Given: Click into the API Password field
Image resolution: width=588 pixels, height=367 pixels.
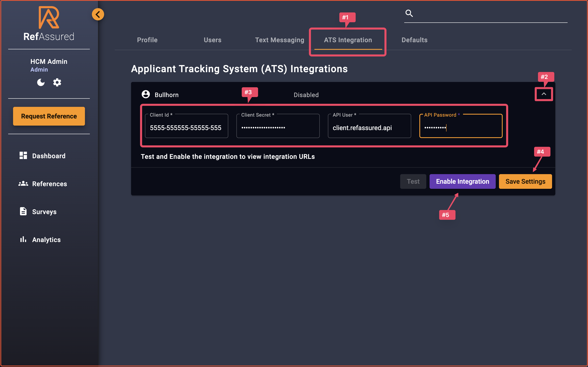Looking at the screenshot, I should [460, 127].
